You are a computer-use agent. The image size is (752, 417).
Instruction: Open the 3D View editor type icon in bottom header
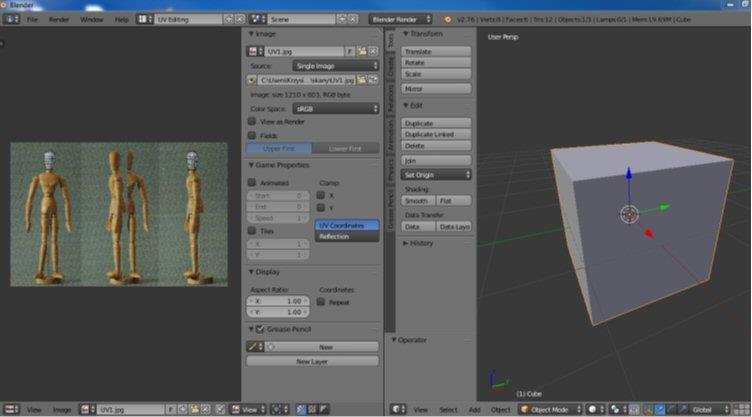[398, 409]
